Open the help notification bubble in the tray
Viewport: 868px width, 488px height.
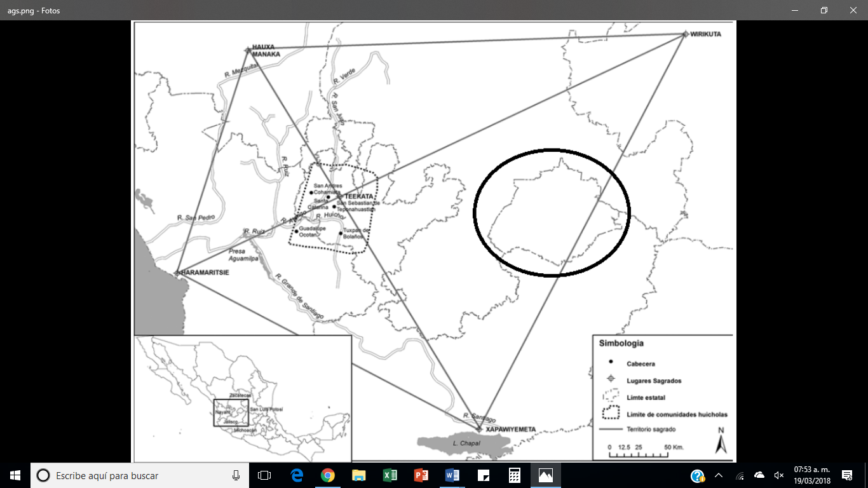click(698, 475)
